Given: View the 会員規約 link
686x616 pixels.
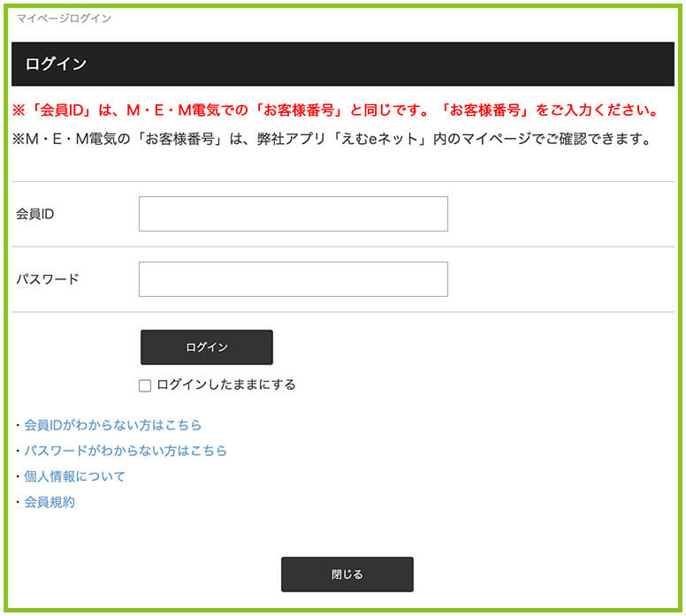Looking at the screenshot, I should pos(50,502).
